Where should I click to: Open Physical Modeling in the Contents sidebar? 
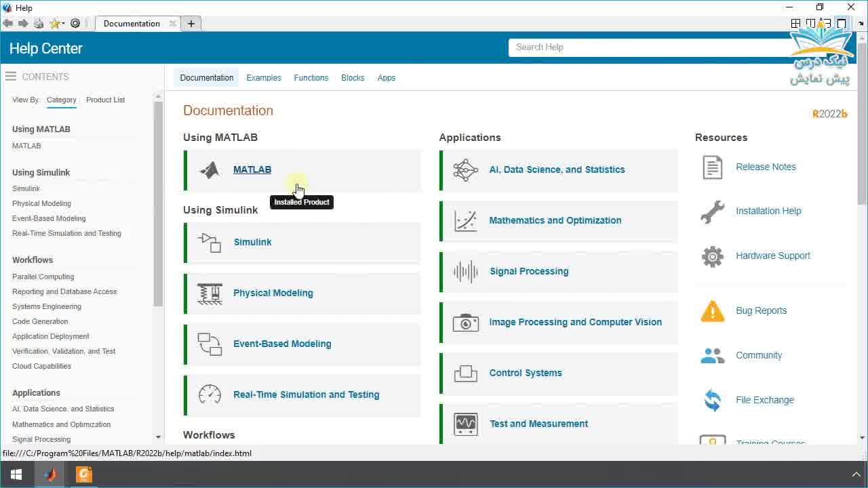click(x=41, y=203)
